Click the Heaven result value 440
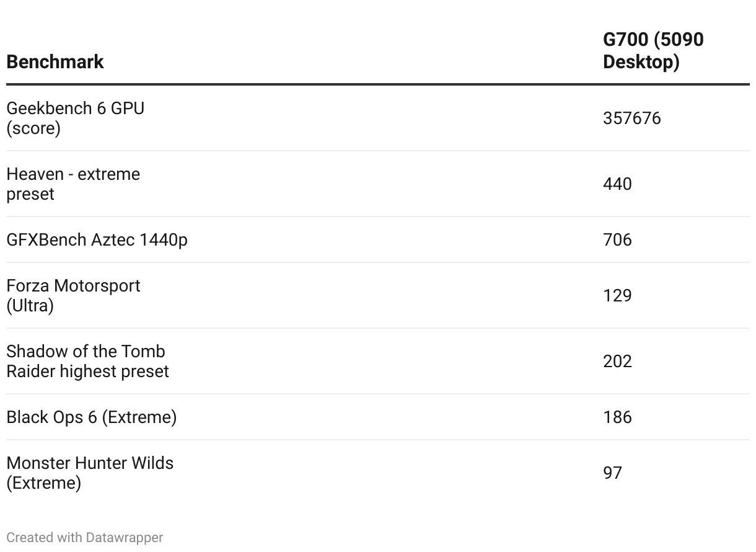The image size is (756, 552). (x=617, y=184)
